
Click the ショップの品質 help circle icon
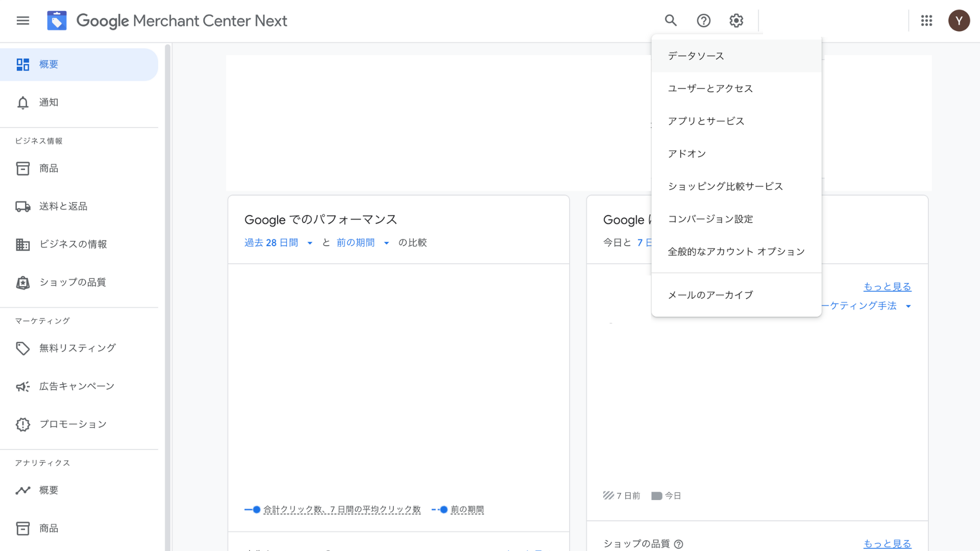678,544
